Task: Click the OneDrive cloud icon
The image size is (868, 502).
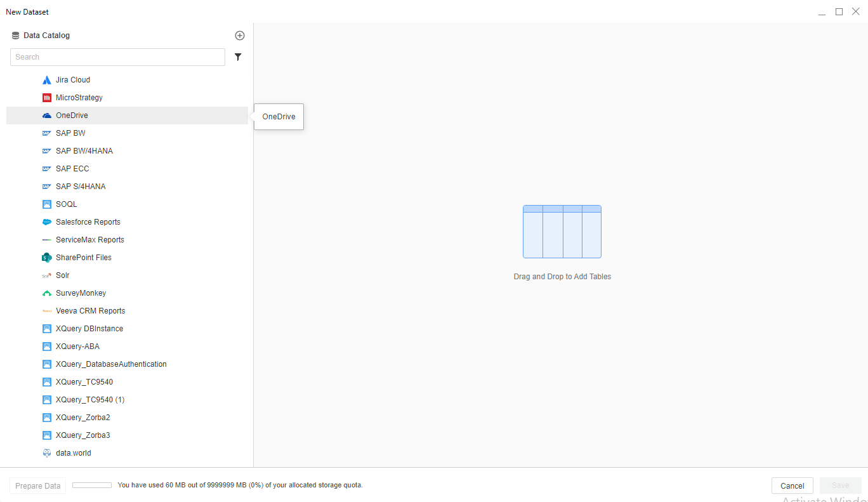Action: (x=46, y=116)
